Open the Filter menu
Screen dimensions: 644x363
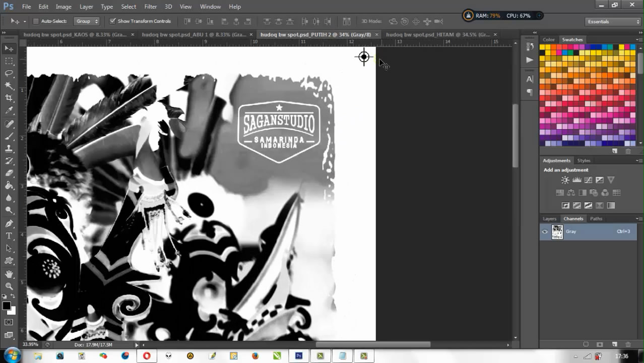[x=150, y=7]
